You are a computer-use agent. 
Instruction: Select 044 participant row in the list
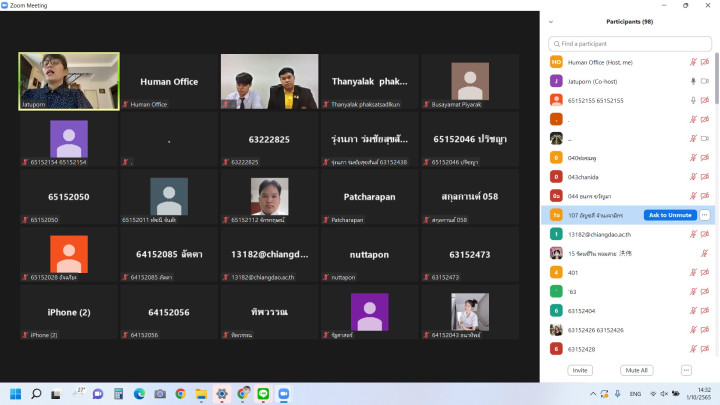(629, 196)
